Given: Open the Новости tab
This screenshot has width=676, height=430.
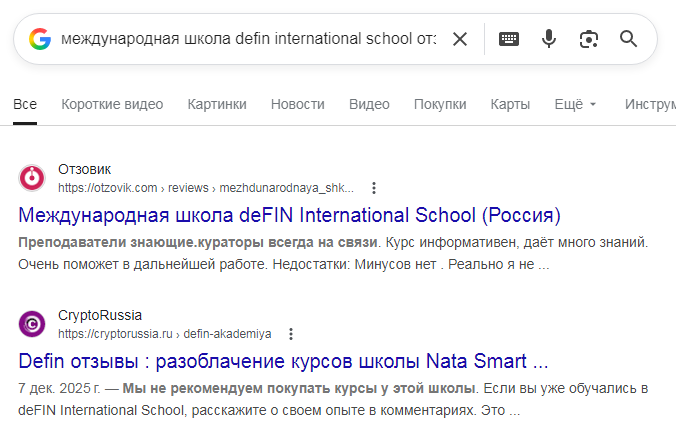Looking at the screenshot, I should tap(297, 104).
